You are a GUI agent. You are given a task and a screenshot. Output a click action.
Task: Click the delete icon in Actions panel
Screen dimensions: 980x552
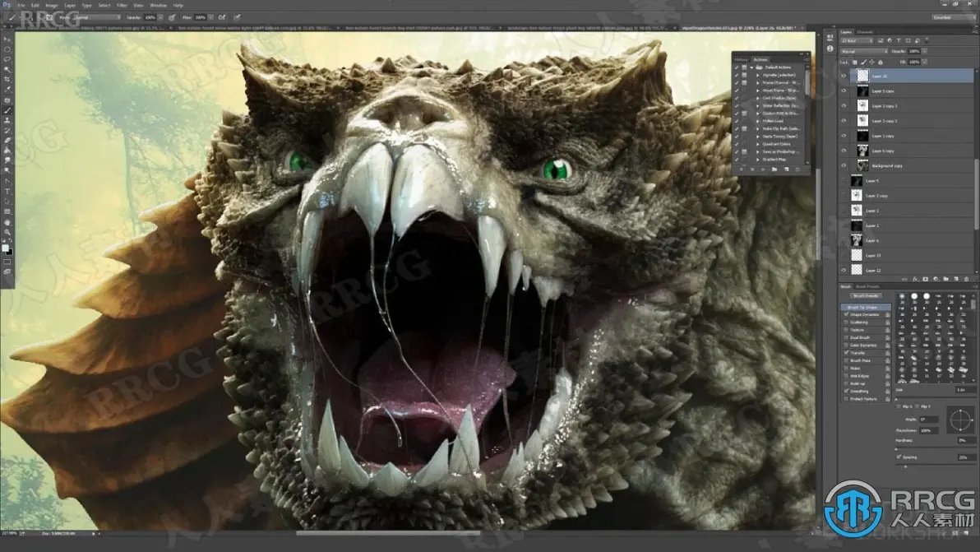(x=797, y=169)
